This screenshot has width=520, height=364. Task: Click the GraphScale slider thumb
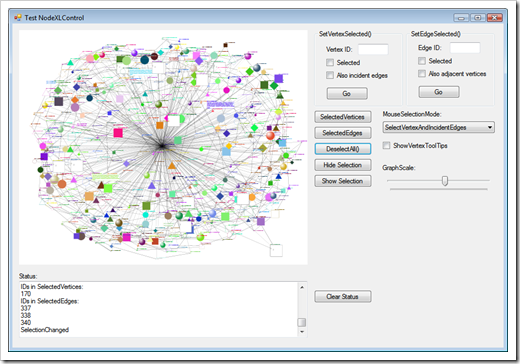[x=445, y=181]
